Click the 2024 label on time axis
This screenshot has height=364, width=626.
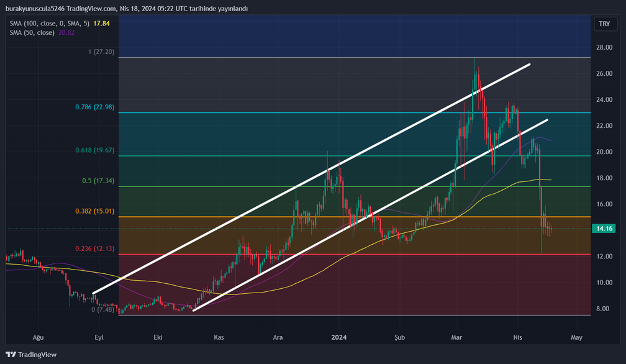point(339,337)
